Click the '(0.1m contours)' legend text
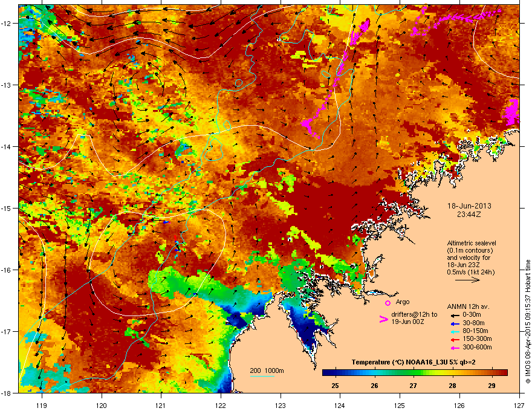Screen dimensions: 532x411 tap(470, 250)
